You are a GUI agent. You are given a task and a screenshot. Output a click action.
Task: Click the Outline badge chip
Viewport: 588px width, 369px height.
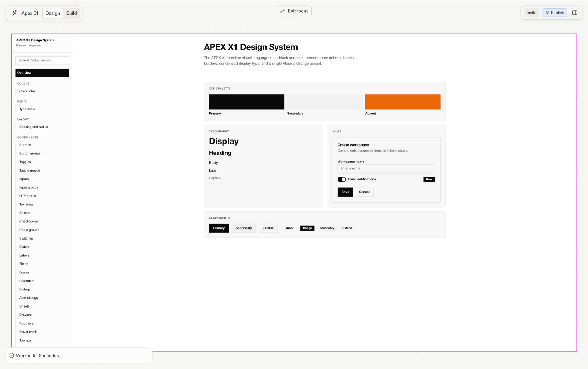347,228
